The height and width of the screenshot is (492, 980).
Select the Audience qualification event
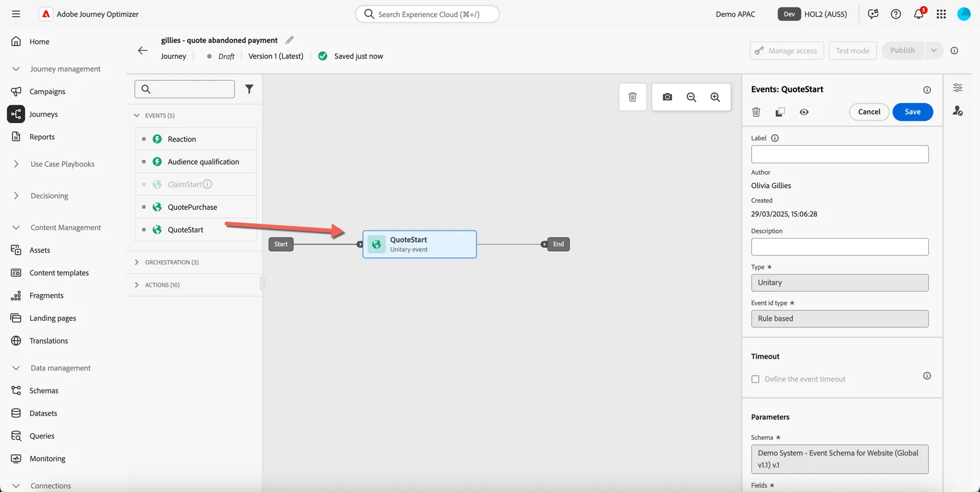pyautogui.click(x=196, y=162)
